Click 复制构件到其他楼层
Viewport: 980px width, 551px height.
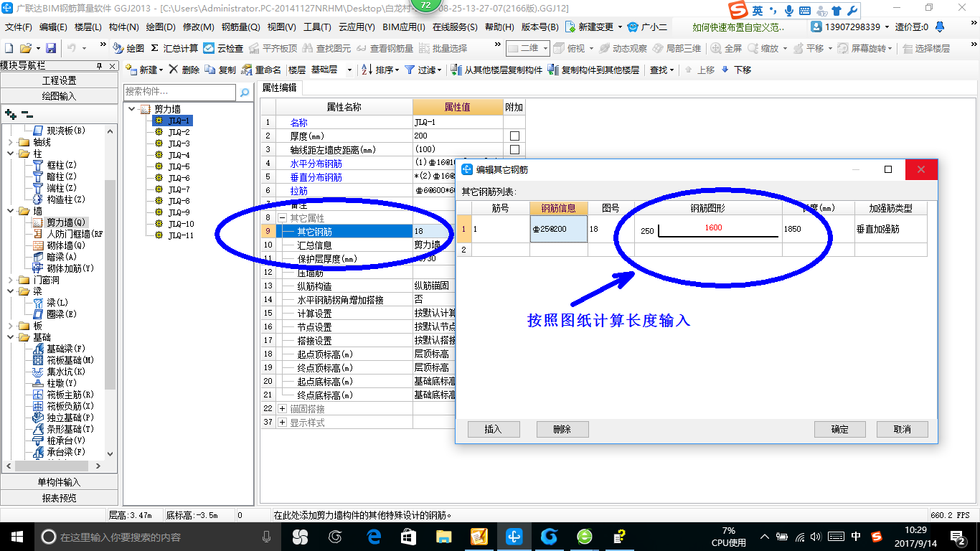[593, 70]
